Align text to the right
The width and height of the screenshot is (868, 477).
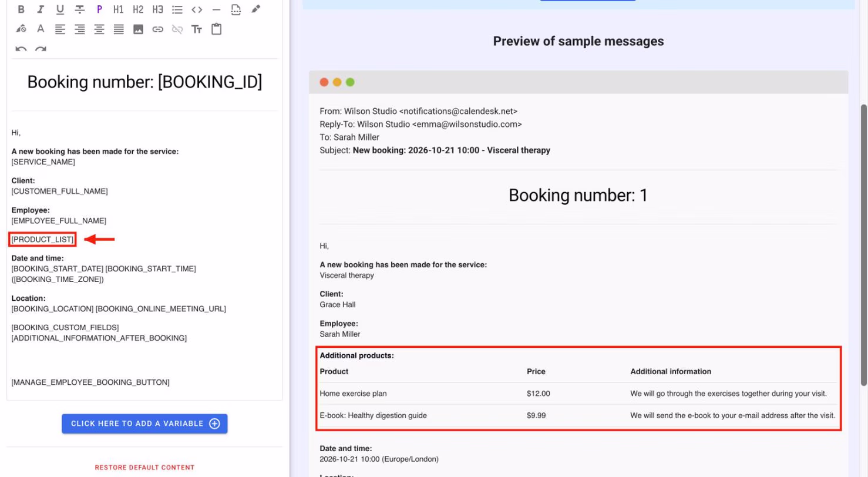coord(79,29)
